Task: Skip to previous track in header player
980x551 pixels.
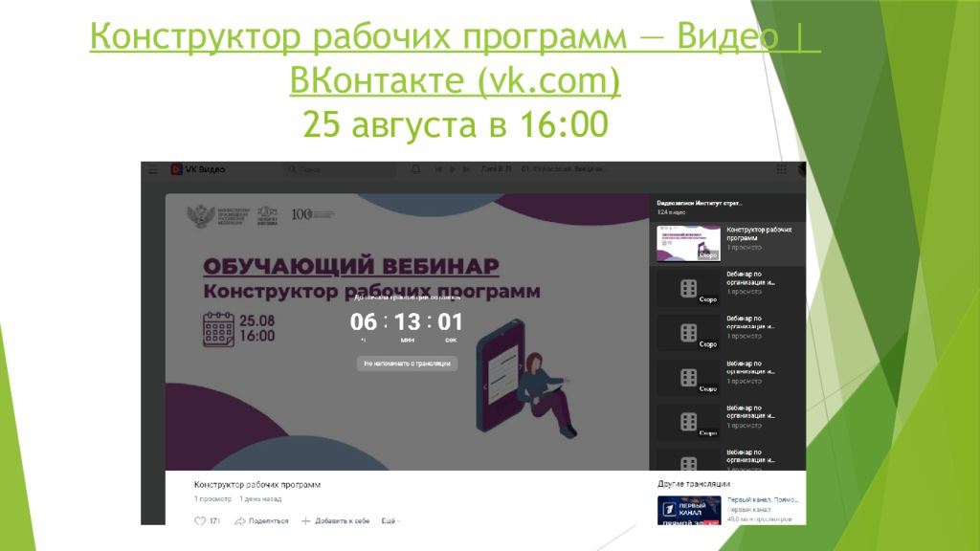Action: 438,169
